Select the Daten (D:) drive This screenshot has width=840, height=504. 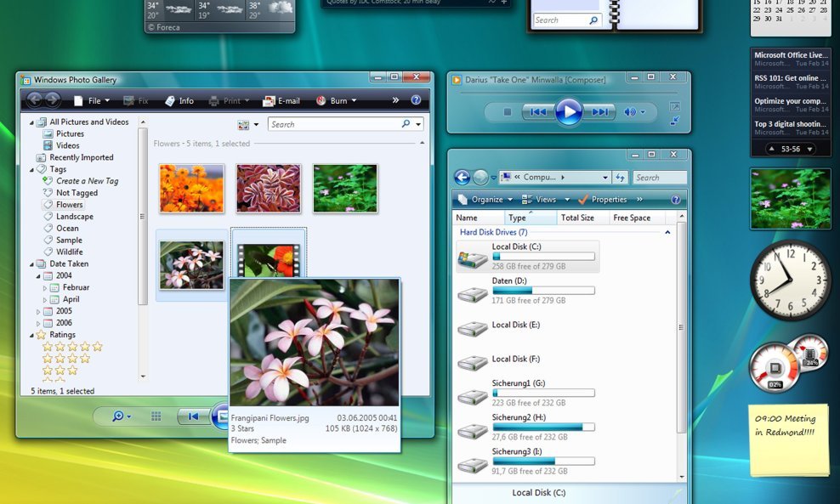pos(528,291)
